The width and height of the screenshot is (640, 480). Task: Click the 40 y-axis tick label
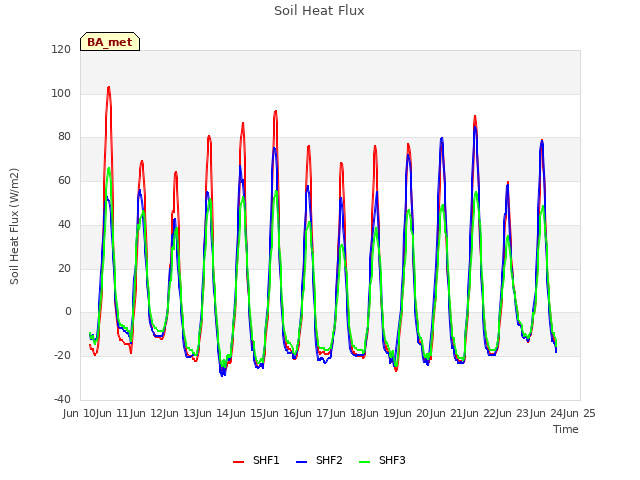click(x=64, y=224)
